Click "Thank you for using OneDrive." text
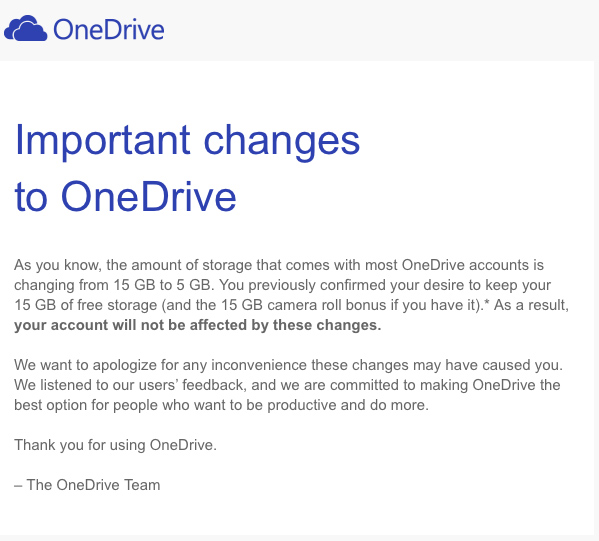This screenshot has height=541, width=599. point(115,445)
